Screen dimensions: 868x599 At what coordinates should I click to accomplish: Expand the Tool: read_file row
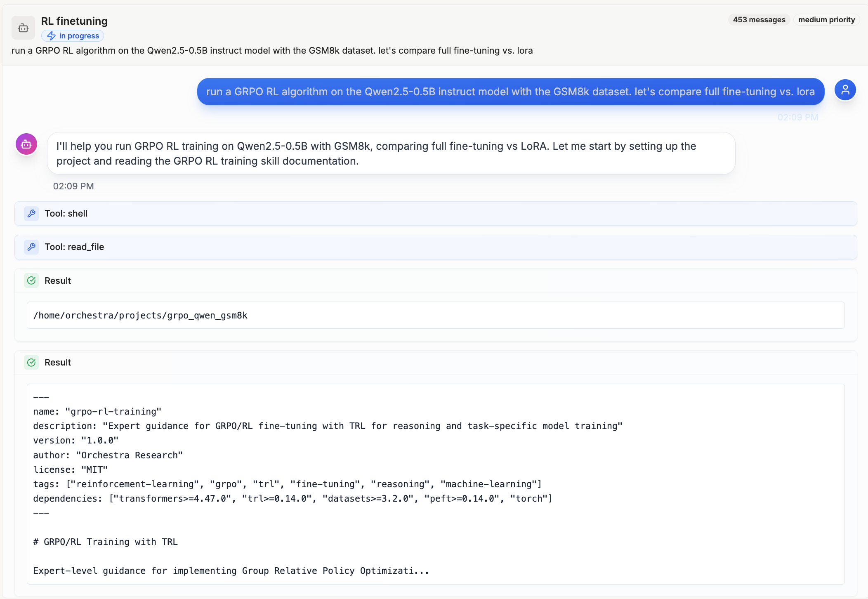[436, 247]
